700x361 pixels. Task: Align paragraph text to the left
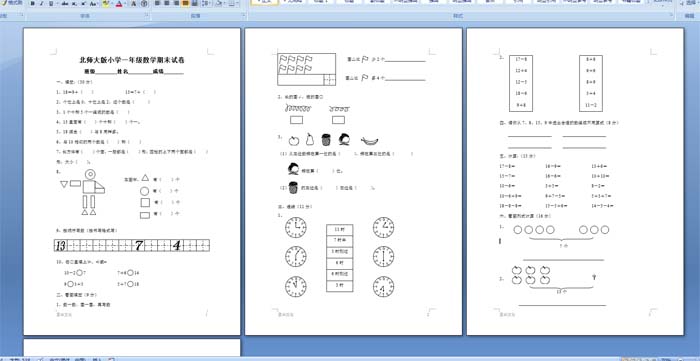[157, 4]
